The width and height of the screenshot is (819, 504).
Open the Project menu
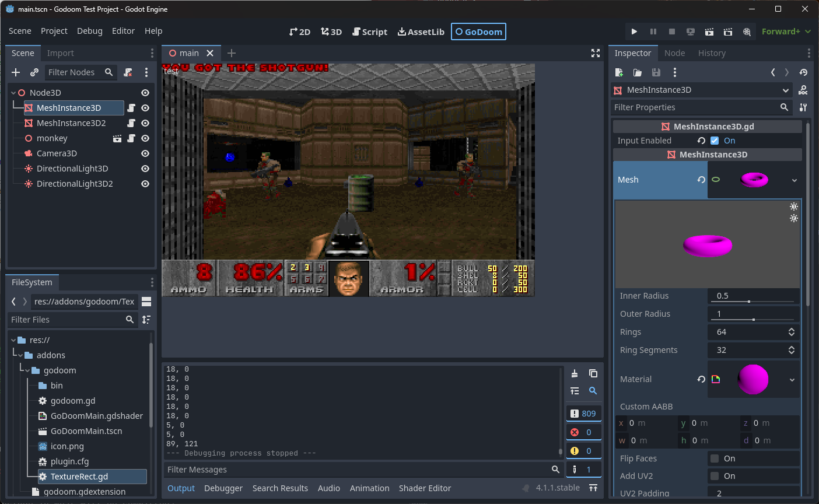pos(54,31)
